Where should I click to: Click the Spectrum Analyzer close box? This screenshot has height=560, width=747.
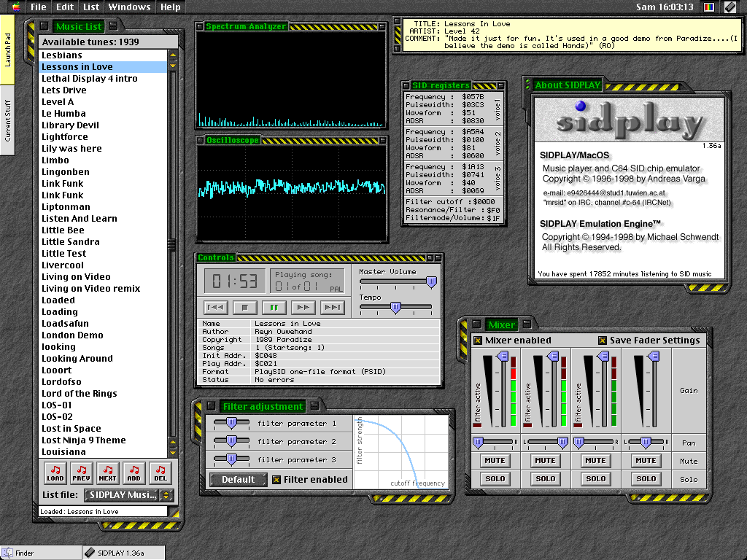(x=200, y=27)
